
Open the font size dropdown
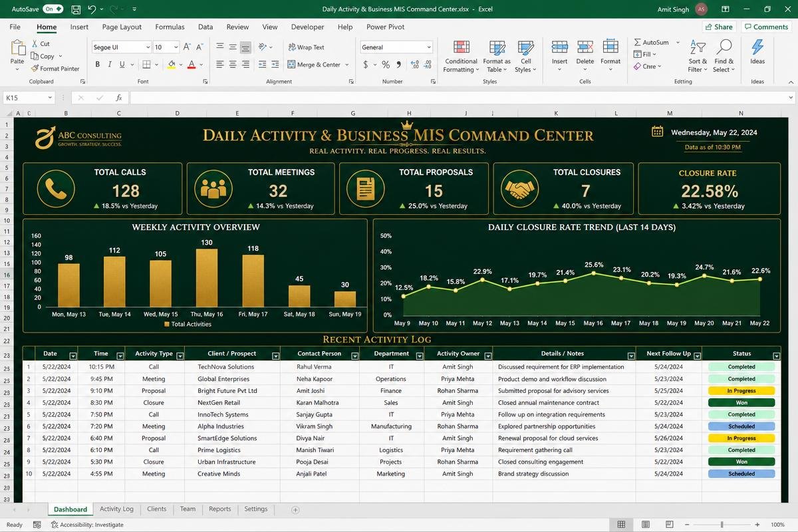pyautogui.click(x=176, y=47)
